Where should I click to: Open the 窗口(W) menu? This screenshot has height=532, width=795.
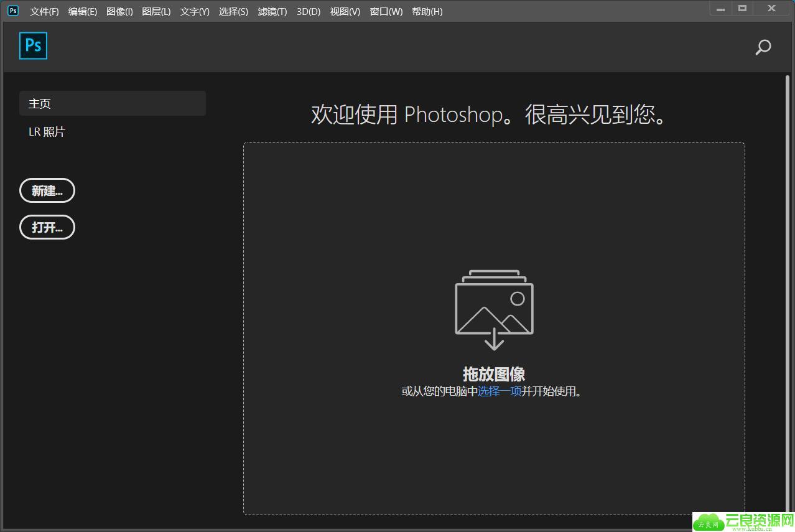(386, 12)
